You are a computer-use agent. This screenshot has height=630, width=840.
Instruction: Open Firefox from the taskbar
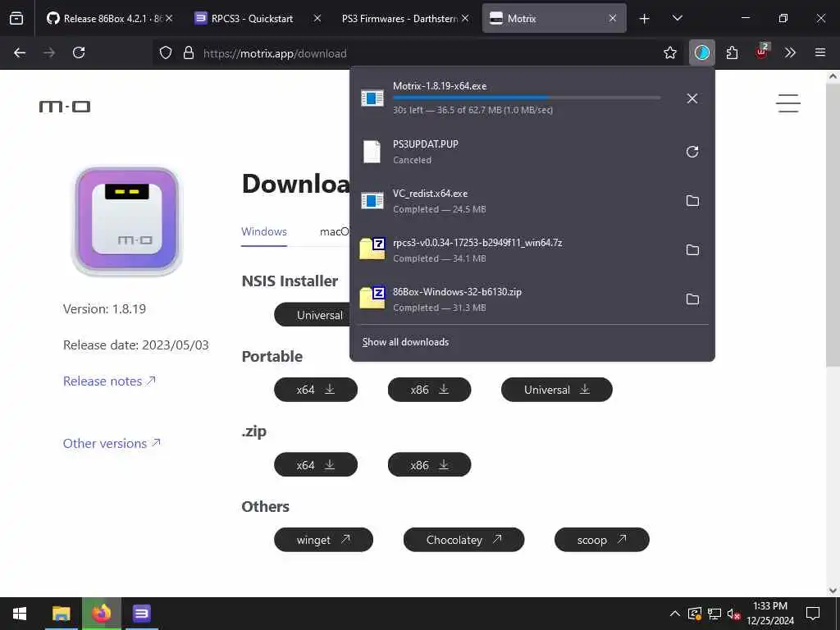101,614
